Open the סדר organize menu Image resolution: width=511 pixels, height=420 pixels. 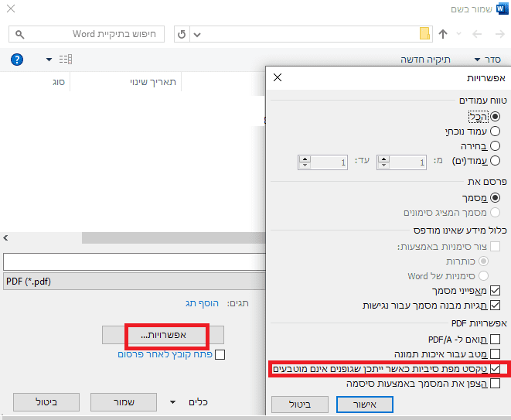coord(488,60)
